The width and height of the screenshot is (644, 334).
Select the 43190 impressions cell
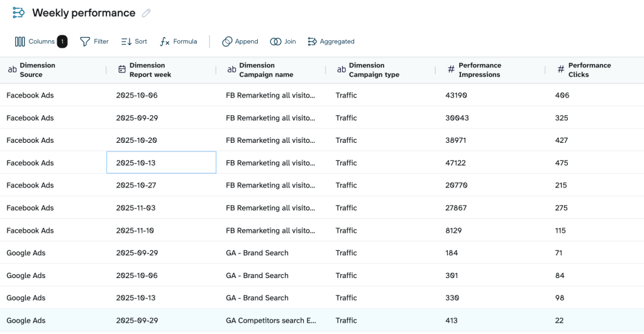pos(456,96)
